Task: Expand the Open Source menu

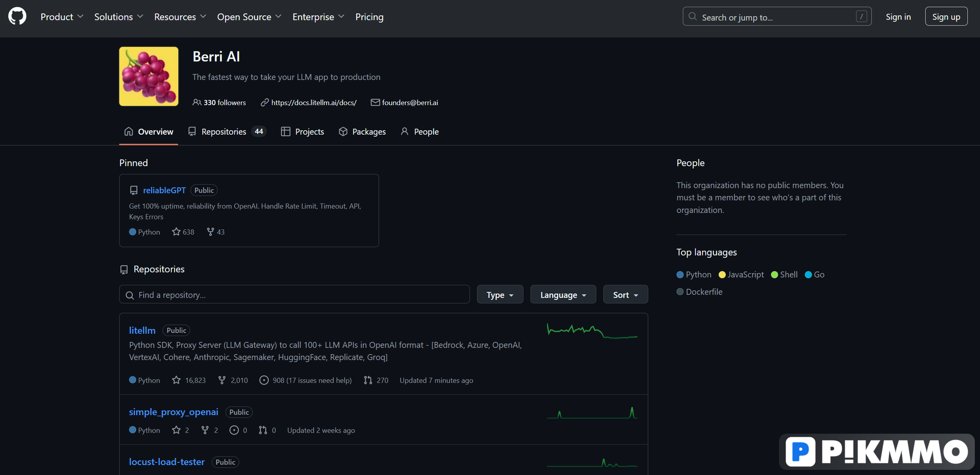Action: (x=249, y=17)
